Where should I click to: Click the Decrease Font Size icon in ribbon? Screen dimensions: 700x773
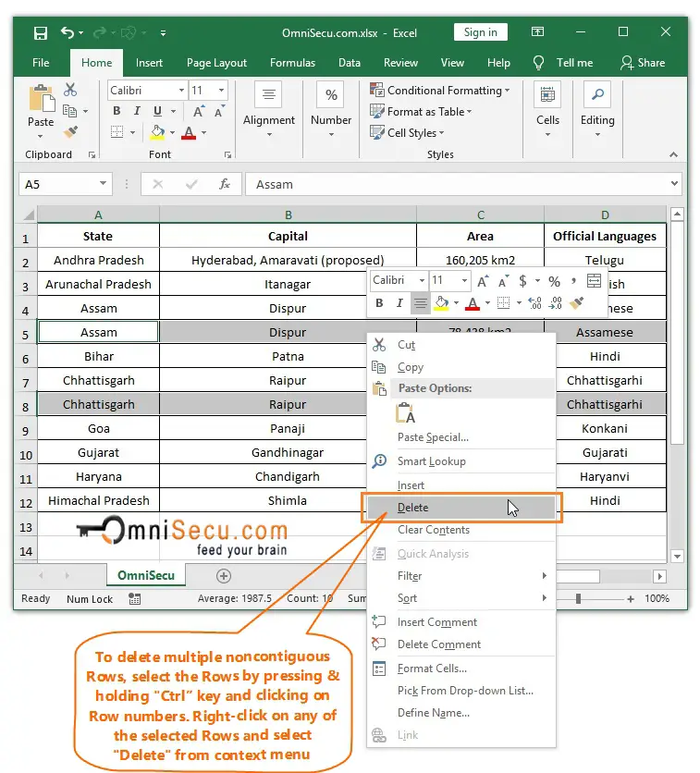click(219, 111)
